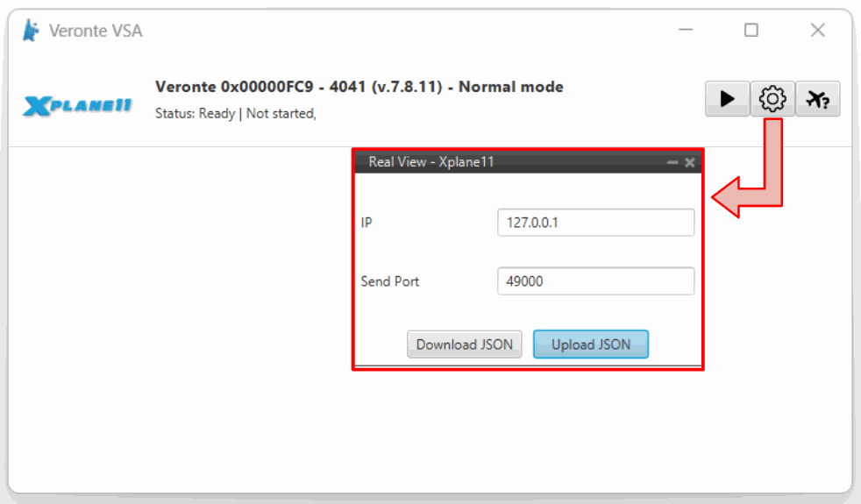Minimize the Veronte VSA window

685,31
